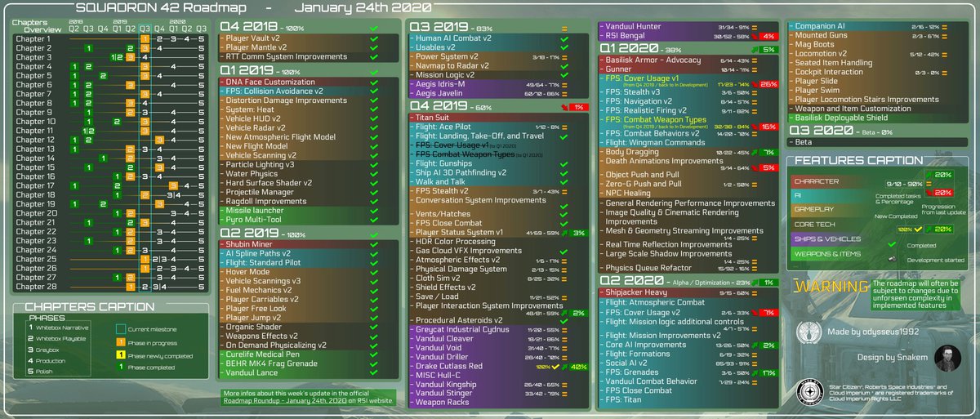Click the yellow WARNING heading
Image resolution: width=980 pixels, height=419 pixels.
pyautogui.click(x=826, y=287)
